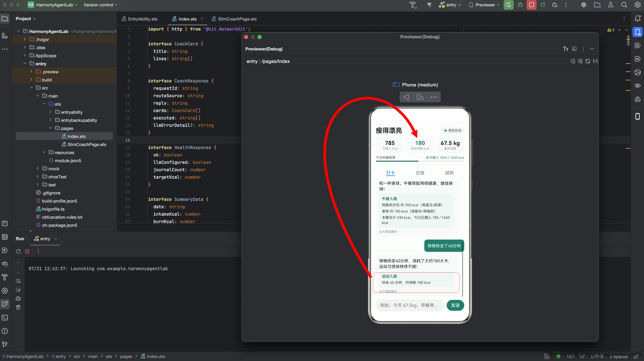Clear Run console with trash icon
Screen dimensions: 644x361
pos(18,307)
